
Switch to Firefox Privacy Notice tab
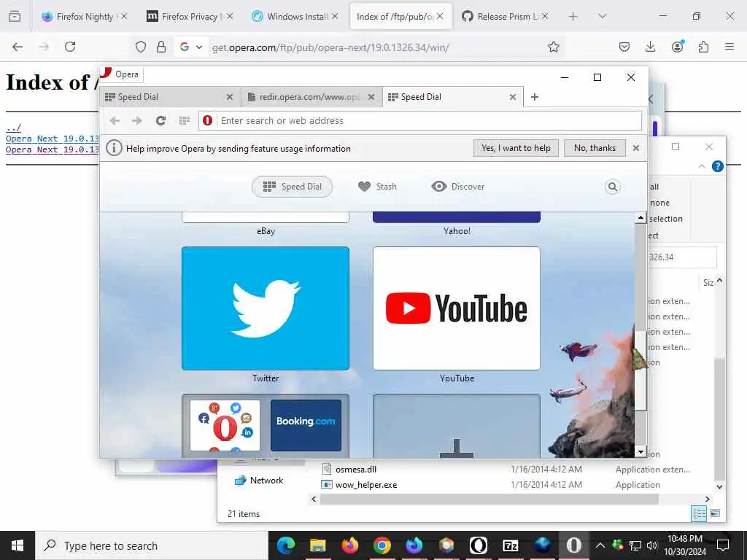(x=190, y=17)
